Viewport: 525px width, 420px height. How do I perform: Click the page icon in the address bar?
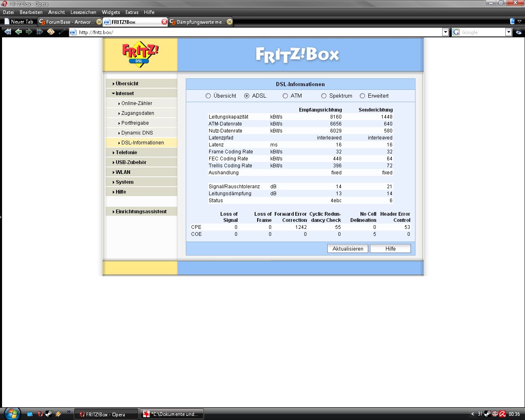click(73, 32)
